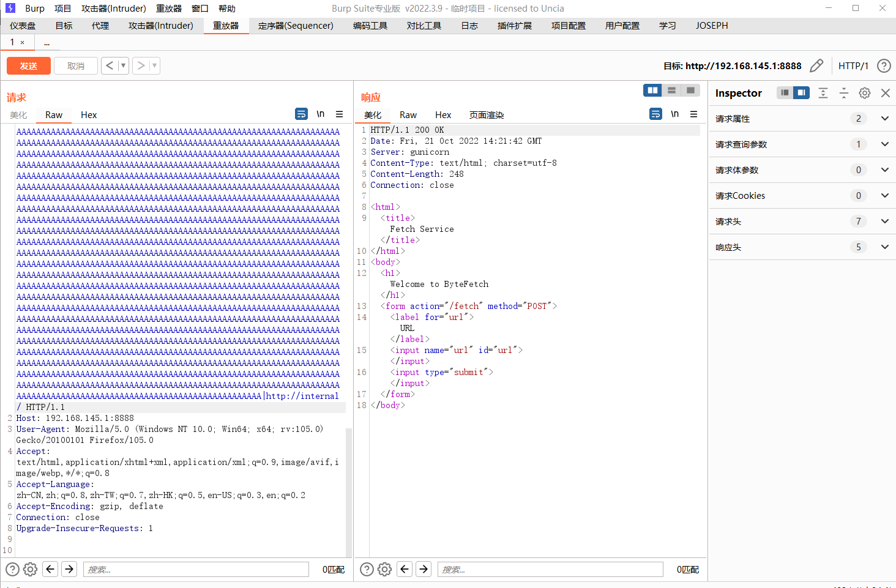Edit target with the pencil icon
896x588 pixels.
(816, 65)
